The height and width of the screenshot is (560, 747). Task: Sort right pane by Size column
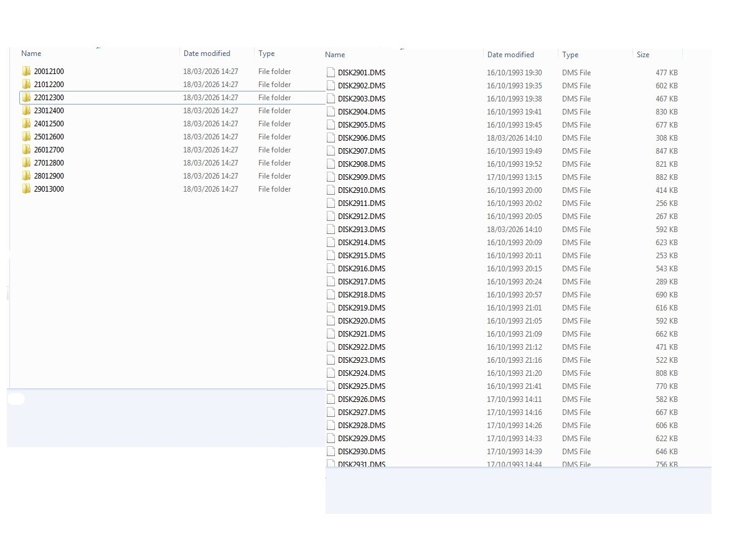pos(643,55)
